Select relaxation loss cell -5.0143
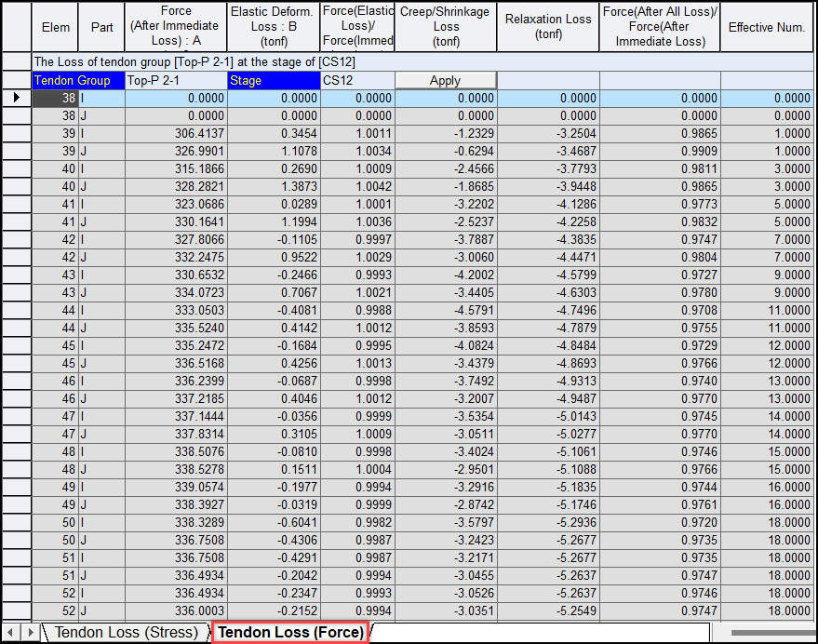 click(x=548, y=417)
